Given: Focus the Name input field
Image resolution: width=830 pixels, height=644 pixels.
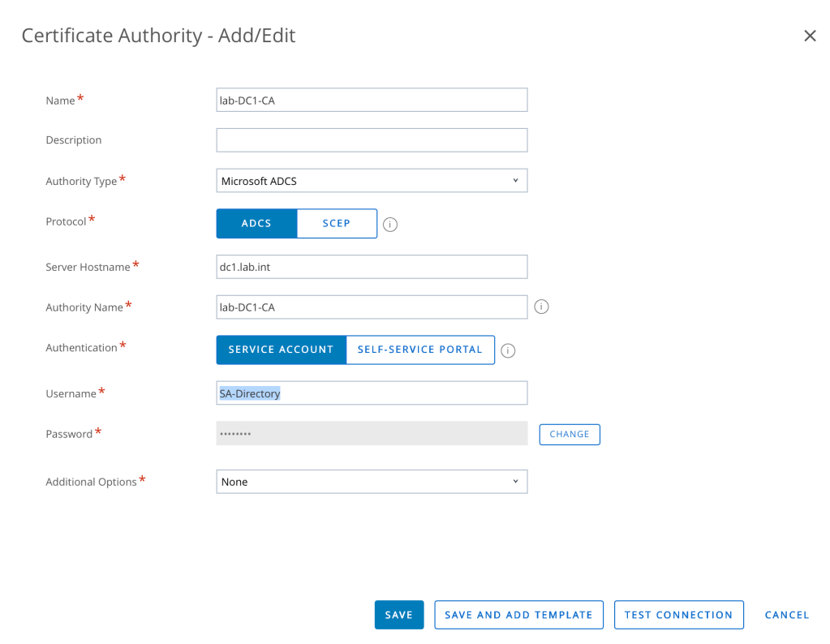Looking at the screenshot, I should pyautogui.click(x=372, y=100).
